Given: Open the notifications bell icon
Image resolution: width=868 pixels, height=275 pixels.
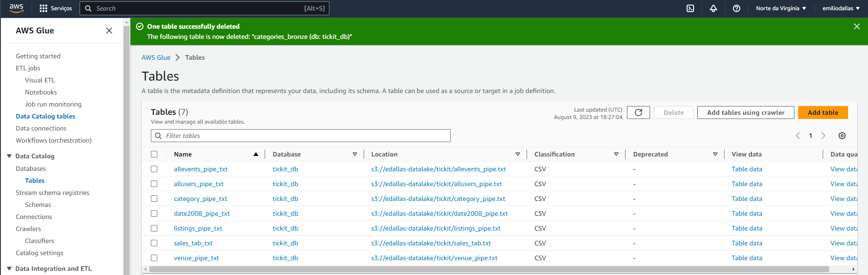Looking at the screenshot, I should click(713, 8).
